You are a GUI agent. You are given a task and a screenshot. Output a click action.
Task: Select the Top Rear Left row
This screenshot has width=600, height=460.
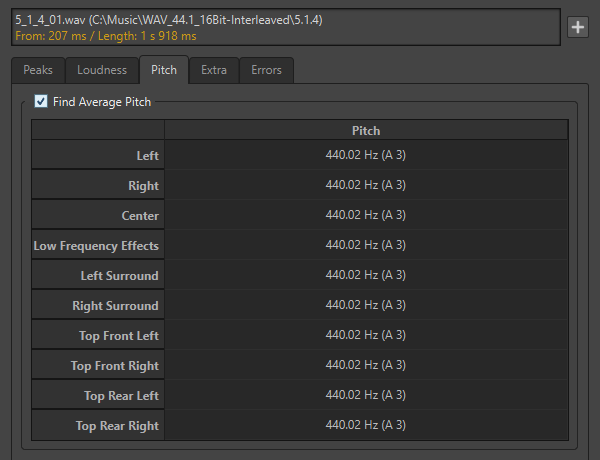coord(98,396)
